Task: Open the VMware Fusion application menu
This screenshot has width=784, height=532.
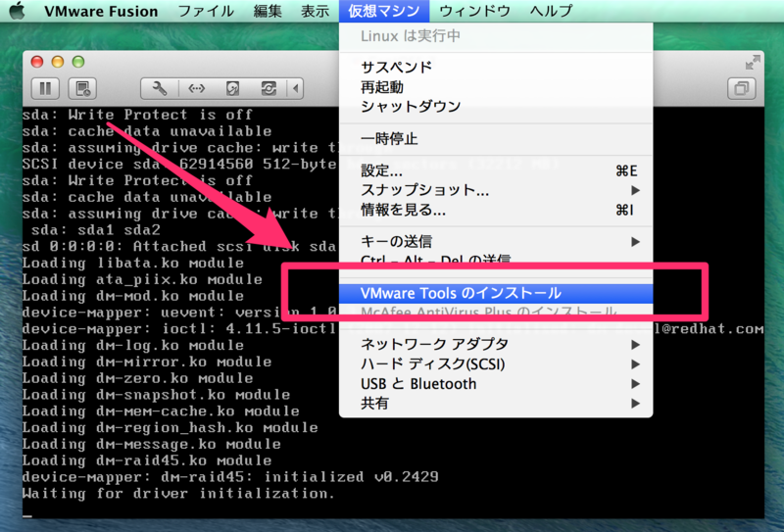Action: pyautogui.click(x=101, y=11)
